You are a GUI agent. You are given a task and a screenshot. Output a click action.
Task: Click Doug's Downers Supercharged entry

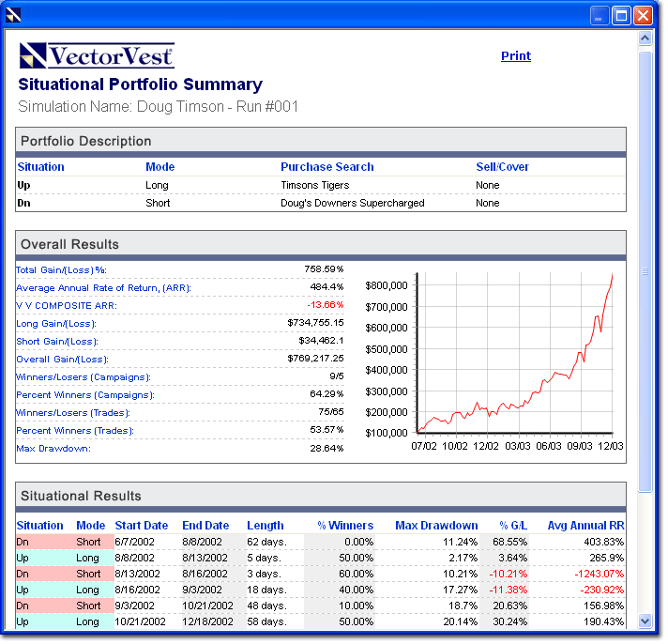352,203
